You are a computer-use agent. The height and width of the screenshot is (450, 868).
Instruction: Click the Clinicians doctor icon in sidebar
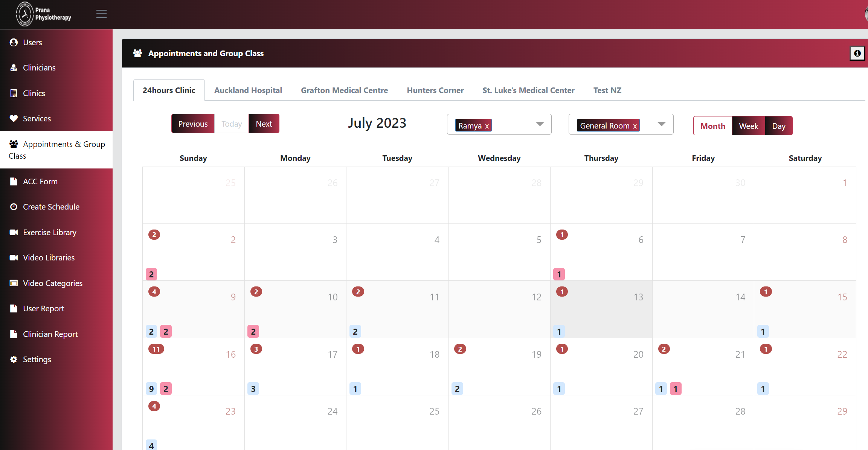pos(14,68)
